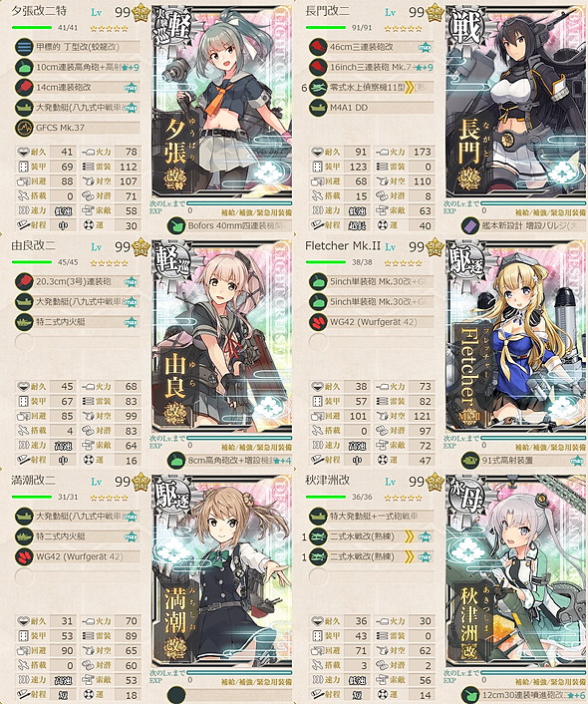Click the Type 0 recon seaplane icon
Image resolution: width=588 pixels, height=704 pixels.
point(318,87)
